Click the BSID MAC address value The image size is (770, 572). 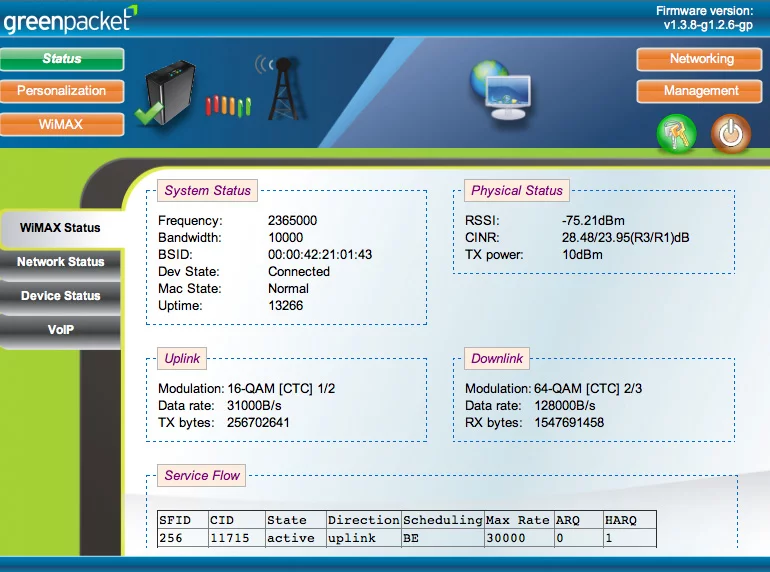(x=319, y=255)
